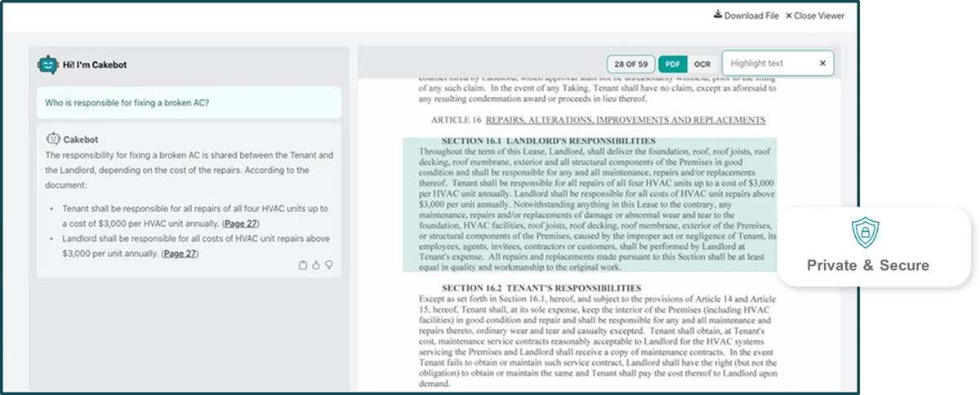Click the Download File icon

tap(718, 15)
